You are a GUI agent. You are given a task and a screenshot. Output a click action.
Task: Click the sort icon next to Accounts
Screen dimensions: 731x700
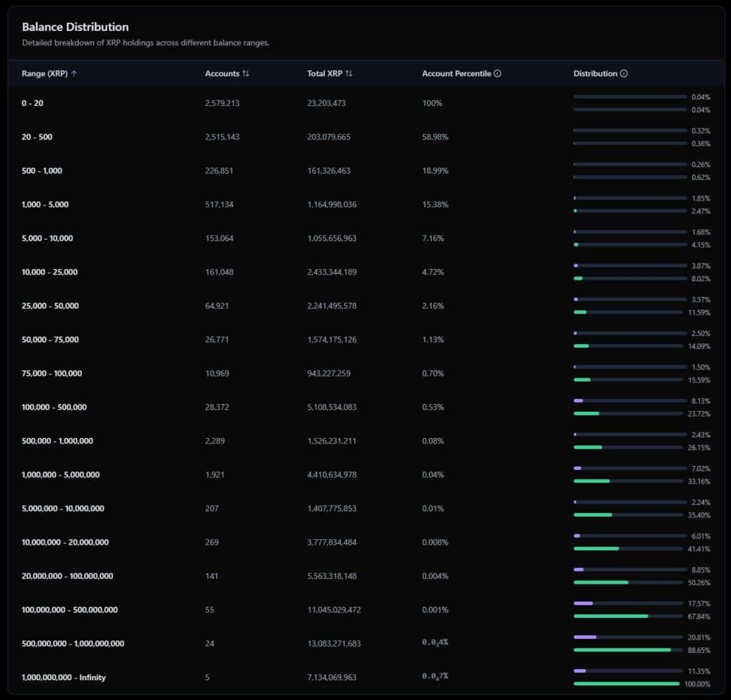click(x=246, y=74)
